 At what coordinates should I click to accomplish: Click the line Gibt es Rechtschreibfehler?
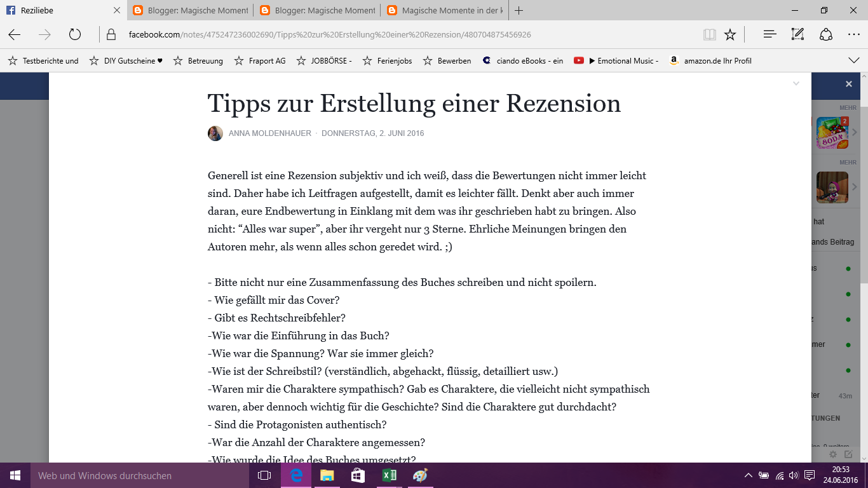276,318
